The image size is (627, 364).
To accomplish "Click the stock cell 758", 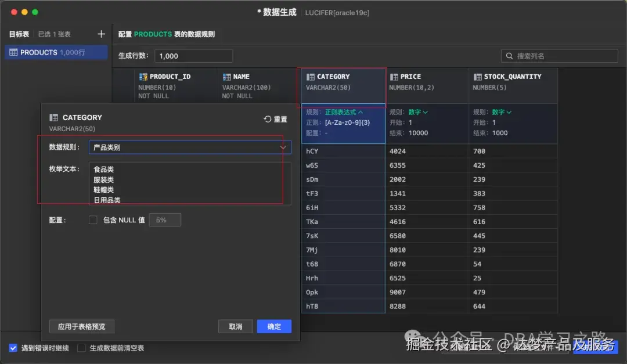I will pyautogui.click(x=513, y=208).
